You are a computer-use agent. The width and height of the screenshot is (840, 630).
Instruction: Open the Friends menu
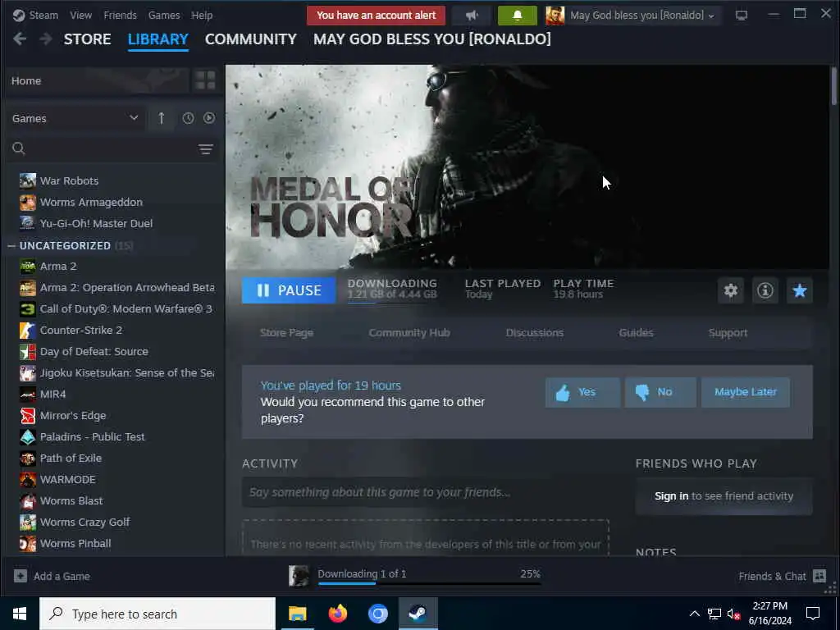tap(120, 15)
